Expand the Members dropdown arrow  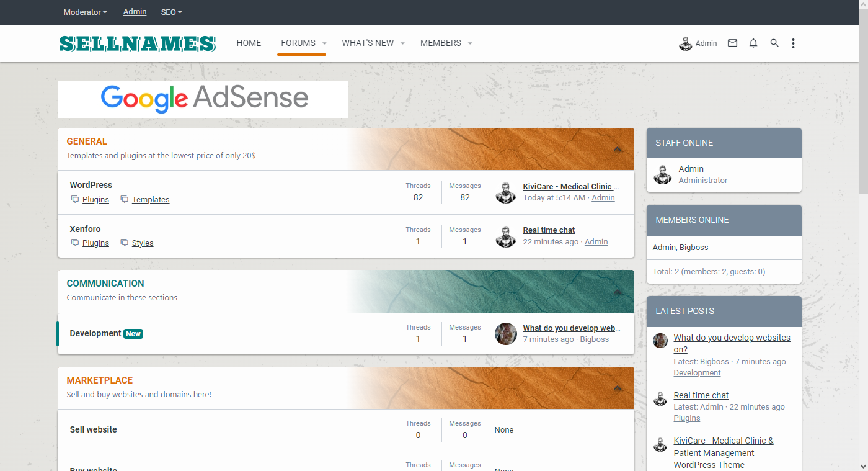[470, 43]
